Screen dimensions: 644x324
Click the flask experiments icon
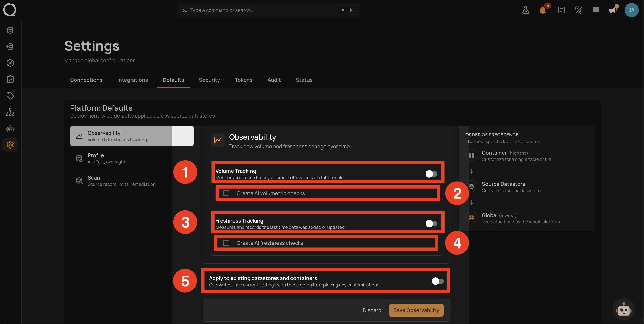pos(526,10)
